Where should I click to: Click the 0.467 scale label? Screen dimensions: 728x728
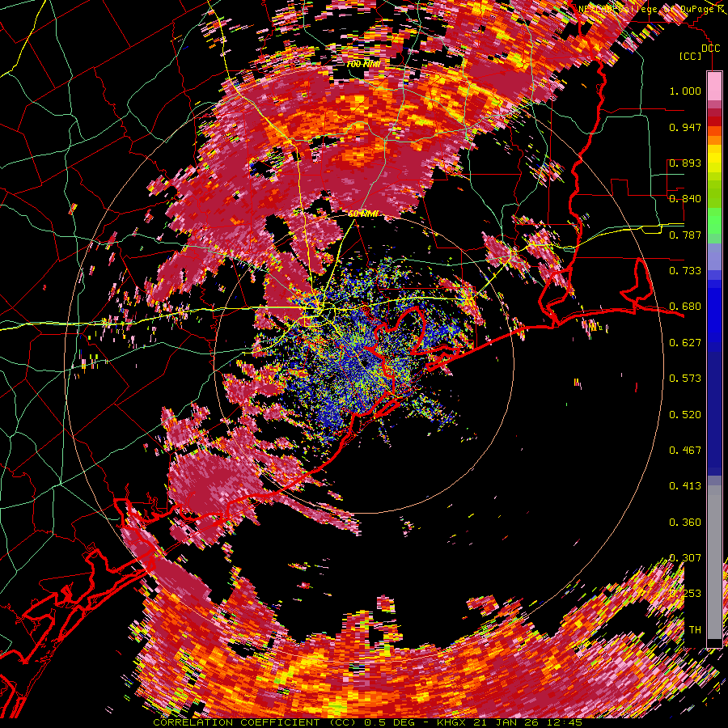[x=685, y=451]
